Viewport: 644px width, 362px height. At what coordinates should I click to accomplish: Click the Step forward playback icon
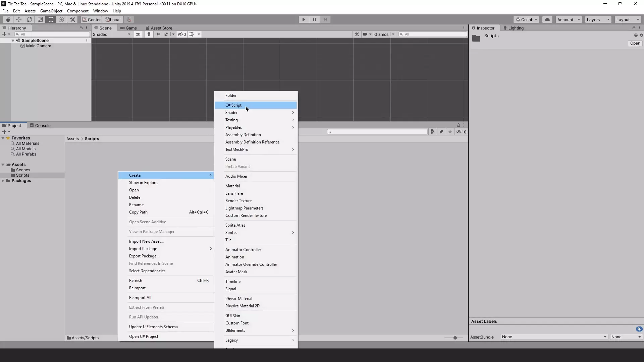(326, 19)
